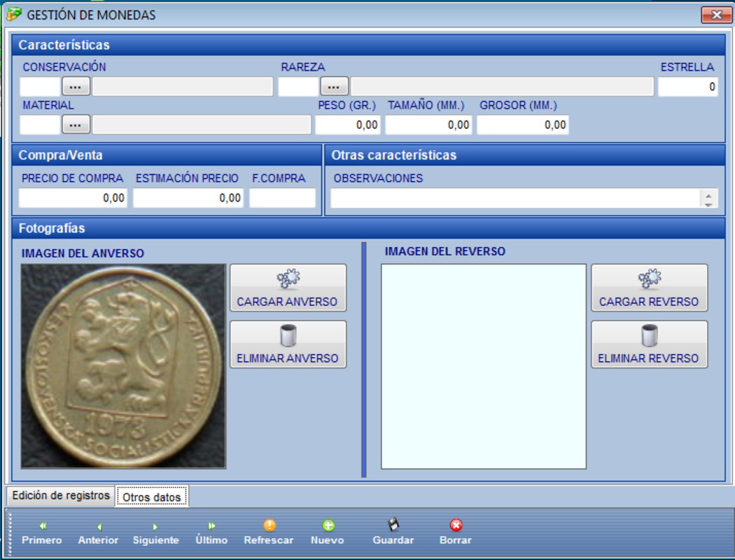Click the Precio de compra field
The image size is (735, 560).
73,198
